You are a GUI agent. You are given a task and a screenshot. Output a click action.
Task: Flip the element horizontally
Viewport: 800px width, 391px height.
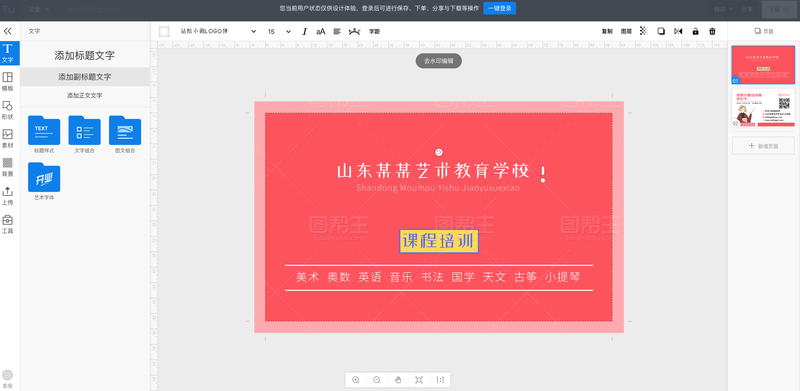coord(678,31)
